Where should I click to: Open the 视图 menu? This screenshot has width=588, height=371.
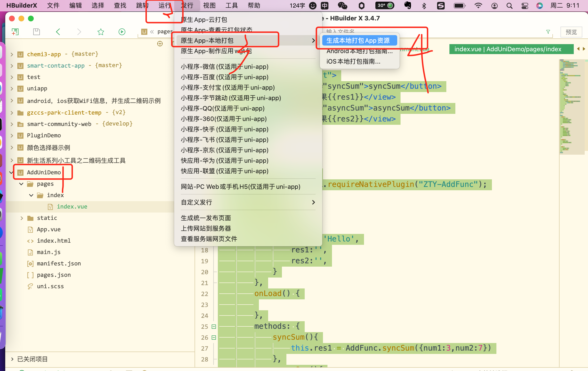point(209,6)
